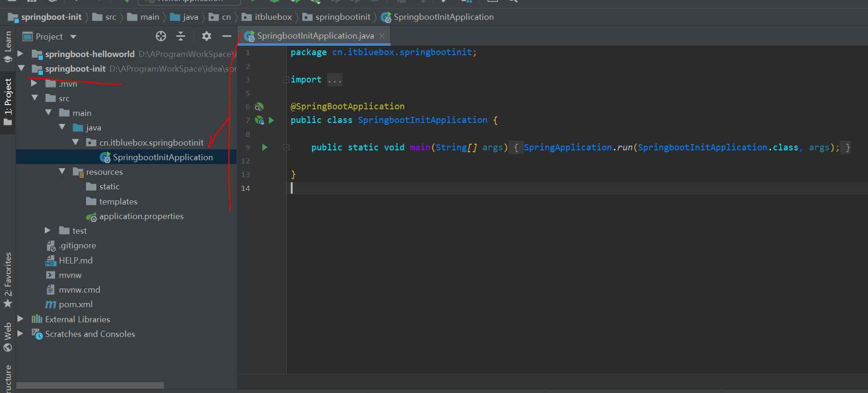Click the package declaration on line 1
The width and height of the screenshot is (868, 393).
point(383,52)
